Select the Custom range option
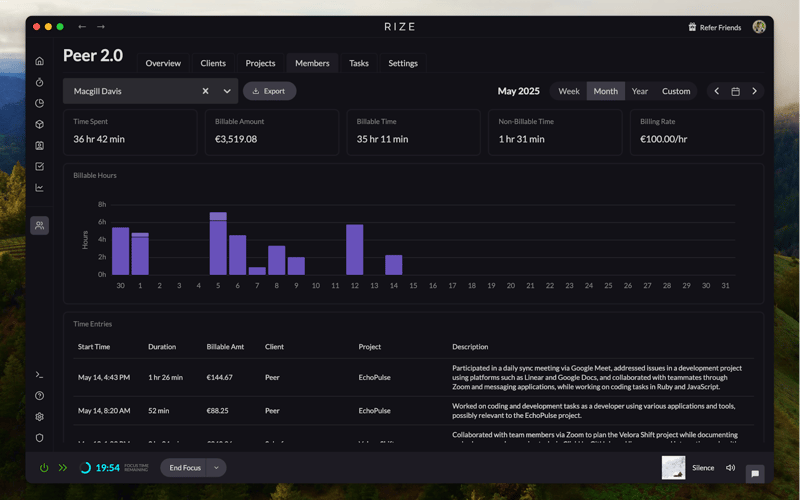This screenshot has height=500, width=800. (676, 91)
